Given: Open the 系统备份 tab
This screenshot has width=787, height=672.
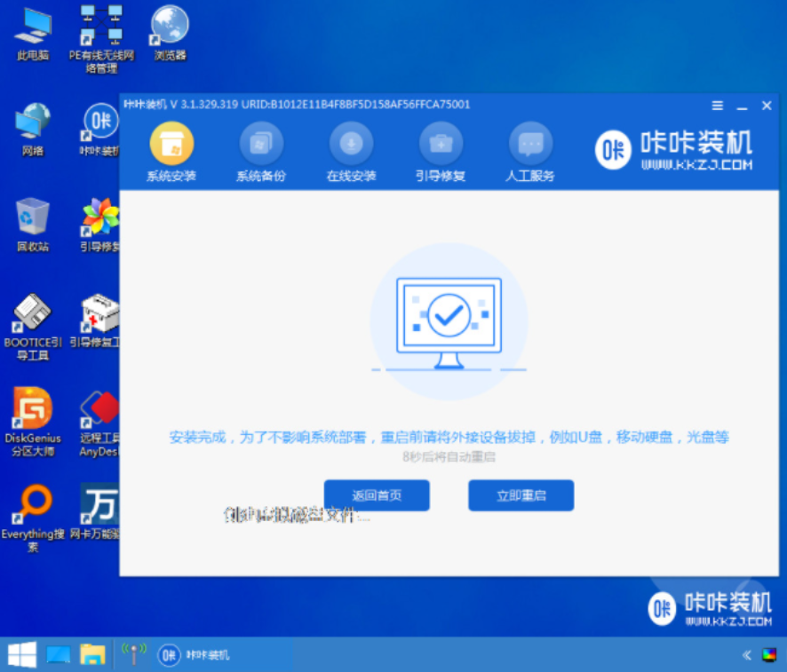Looking at the screenshot, I should click(261, 153).
